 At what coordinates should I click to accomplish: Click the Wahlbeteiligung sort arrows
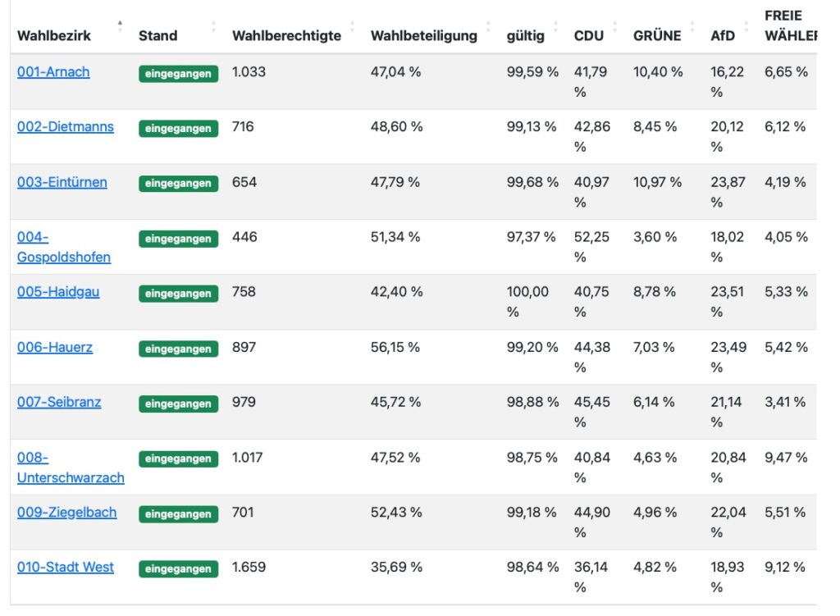coord(488,25)
